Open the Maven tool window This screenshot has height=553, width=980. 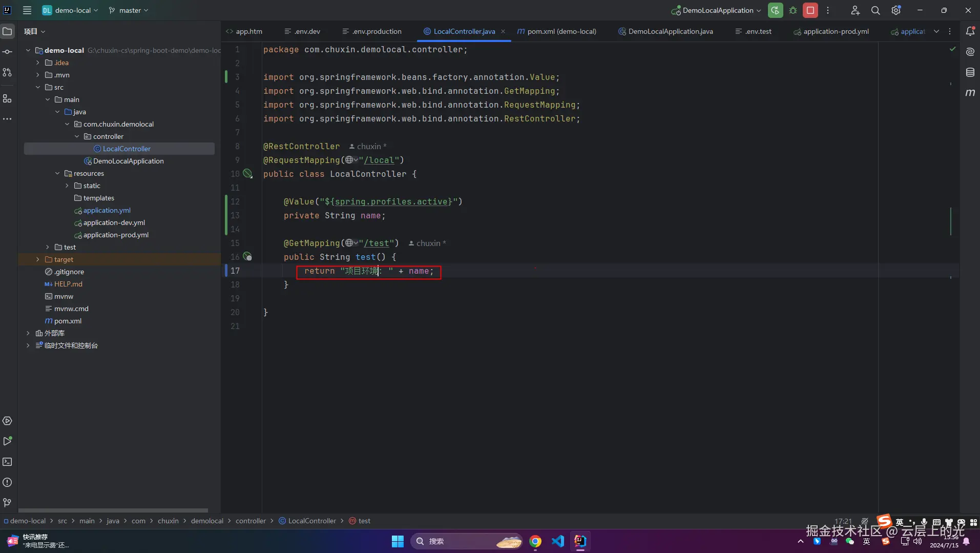click(x=970, y=93)
